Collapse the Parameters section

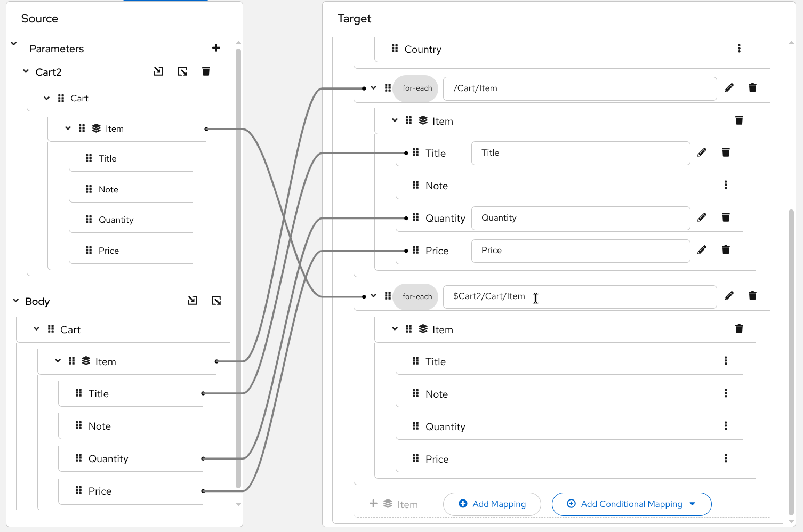pos(14,44)
